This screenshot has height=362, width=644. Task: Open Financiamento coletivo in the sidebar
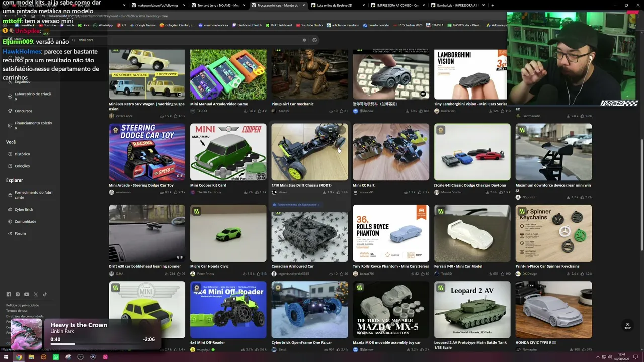pos(29,125)
